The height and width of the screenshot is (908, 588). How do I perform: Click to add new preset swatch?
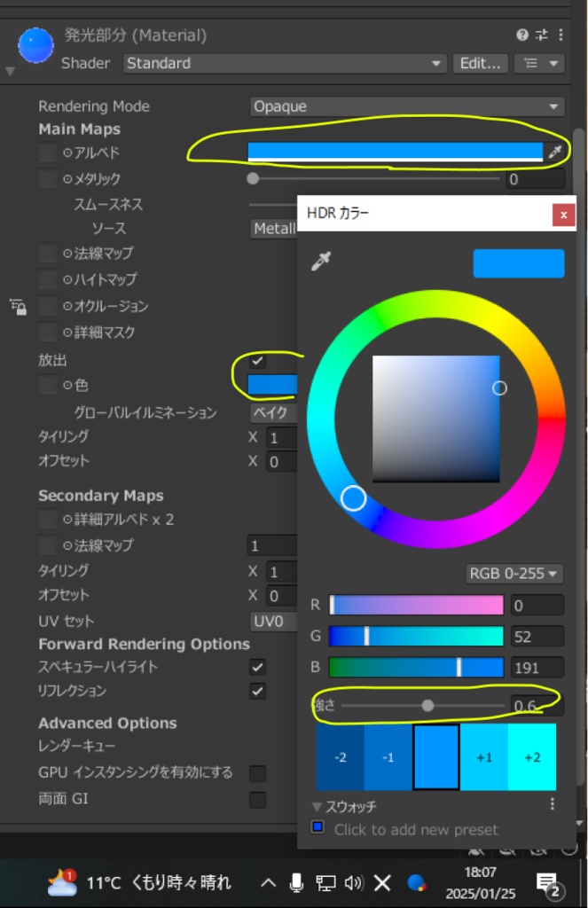tap(318, 827)
